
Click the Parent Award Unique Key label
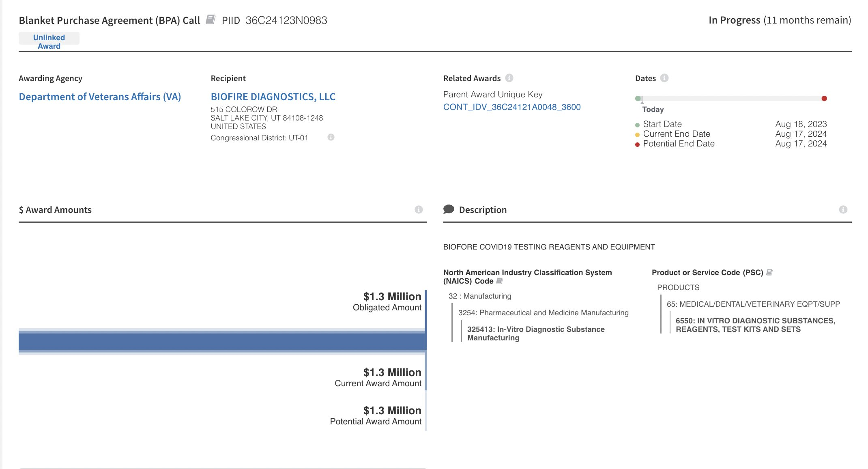493,95
